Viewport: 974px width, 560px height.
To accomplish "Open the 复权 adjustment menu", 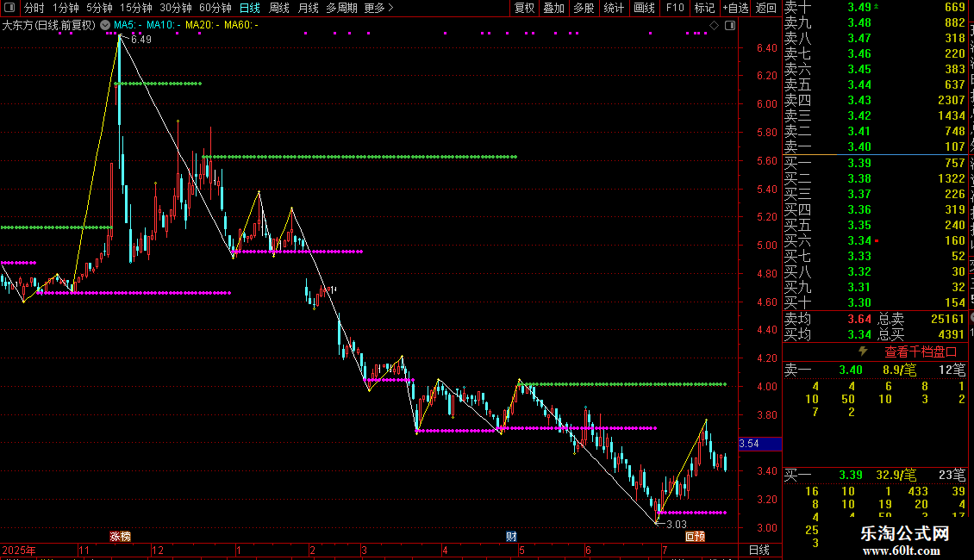I will pos(524,8).
